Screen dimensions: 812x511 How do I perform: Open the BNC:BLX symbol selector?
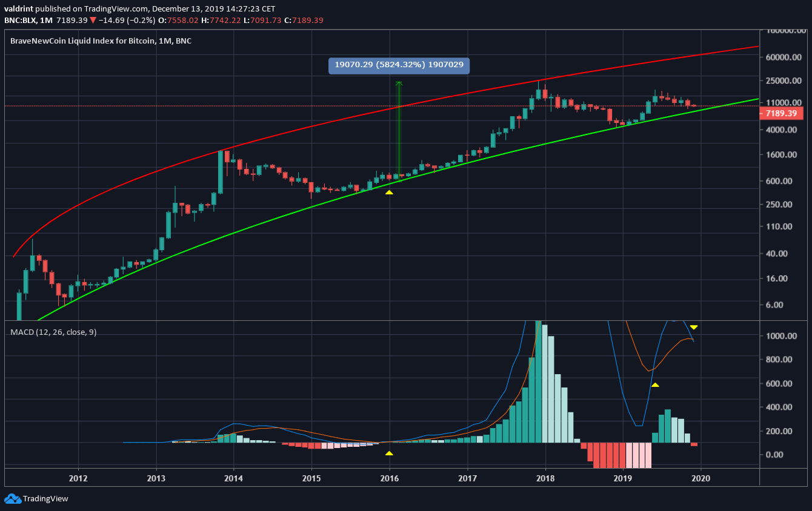point(21,20)
